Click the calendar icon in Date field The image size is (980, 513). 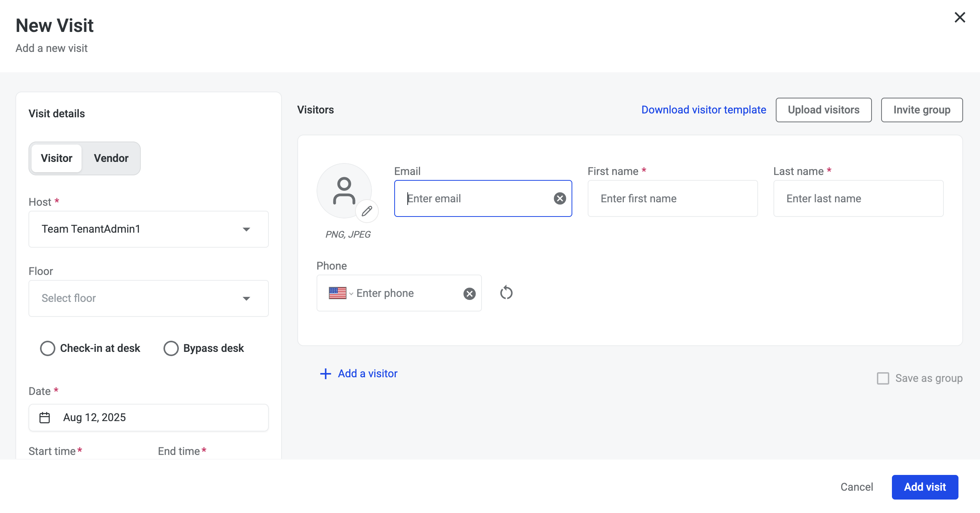pyautogui.click(x=45, y=418)
